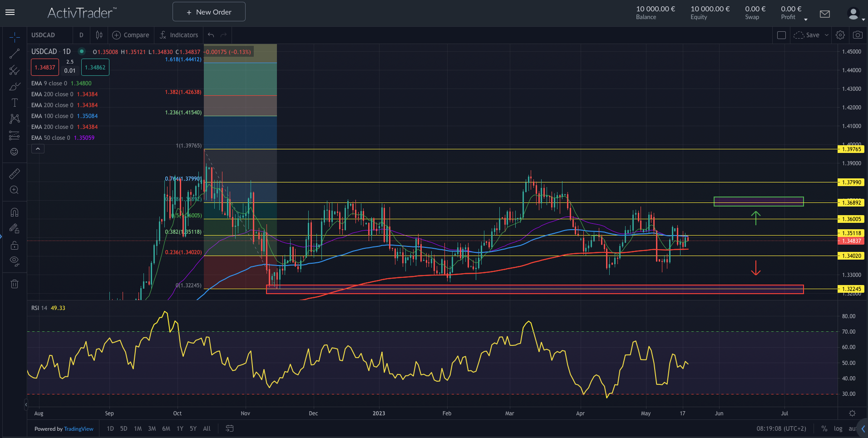Click the New Order button

(209, 11)
